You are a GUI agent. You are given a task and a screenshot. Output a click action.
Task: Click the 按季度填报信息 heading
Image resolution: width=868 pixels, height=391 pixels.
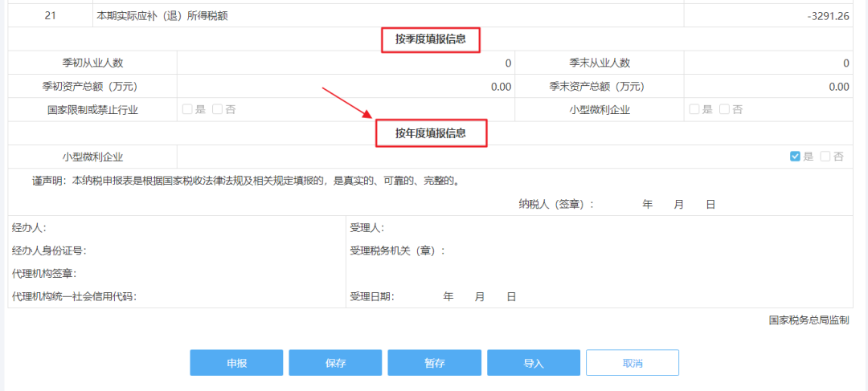click(x=430, y=40)
